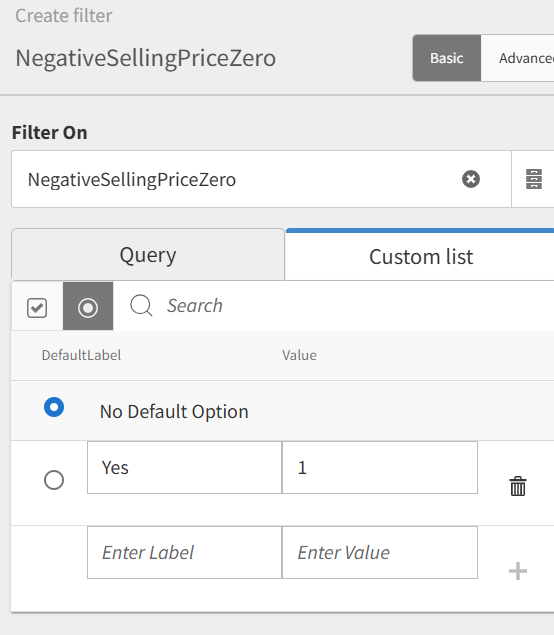Viewport: 554px width, 635px height.
Task: Click the Filter On field text
Action: point(132,179)
